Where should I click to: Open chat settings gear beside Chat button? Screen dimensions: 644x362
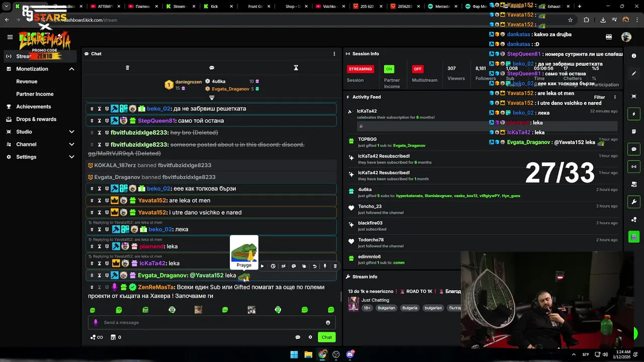(x=310, y=337)
